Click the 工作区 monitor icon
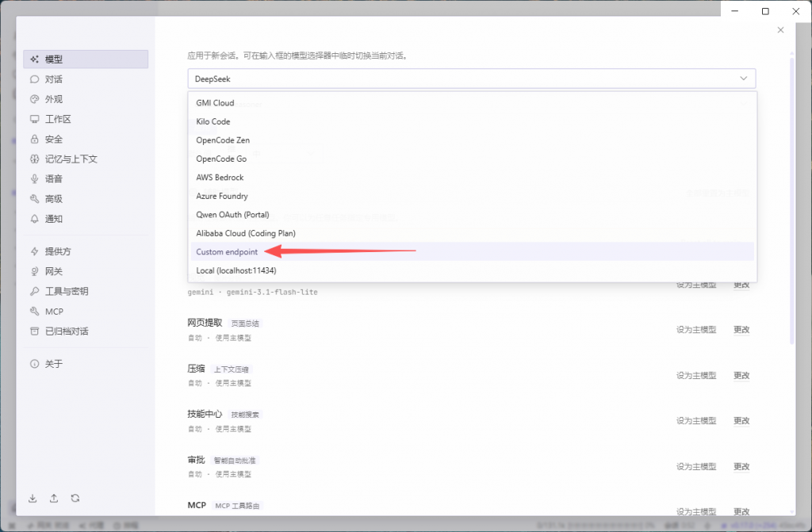Screen dimensions: 812x532 coord(34,119)
